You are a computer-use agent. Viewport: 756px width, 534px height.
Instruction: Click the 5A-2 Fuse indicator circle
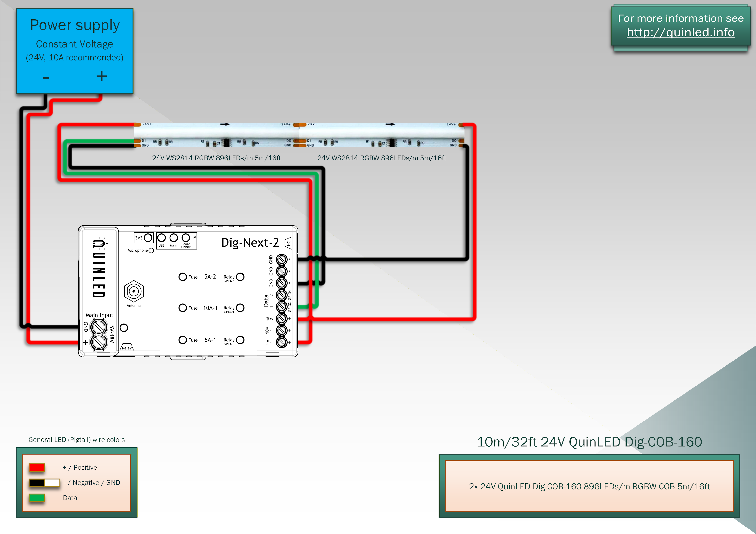point(183,277)
